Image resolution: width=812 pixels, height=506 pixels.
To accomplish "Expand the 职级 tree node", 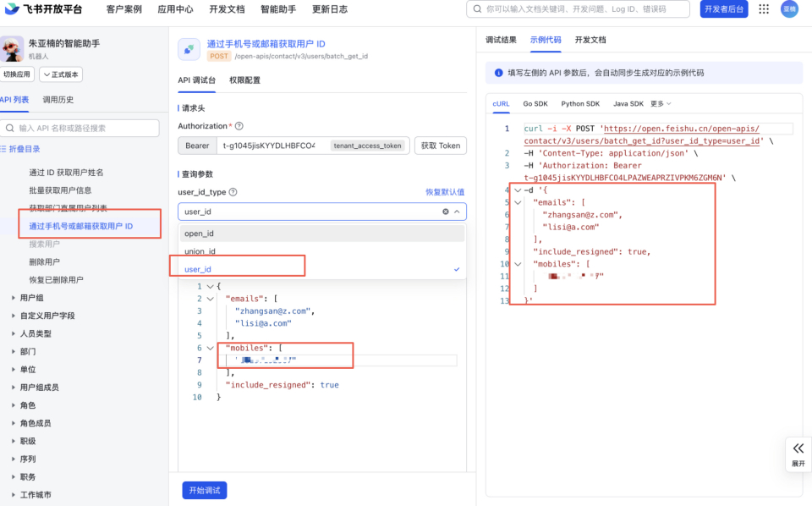I will tap(13, 441).
